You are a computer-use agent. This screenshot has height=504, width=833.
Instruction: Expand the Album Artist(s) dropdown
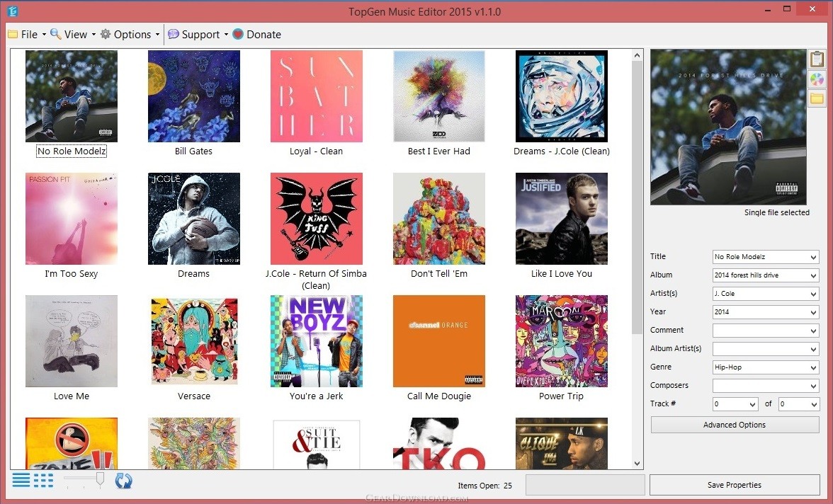(813, 349)
